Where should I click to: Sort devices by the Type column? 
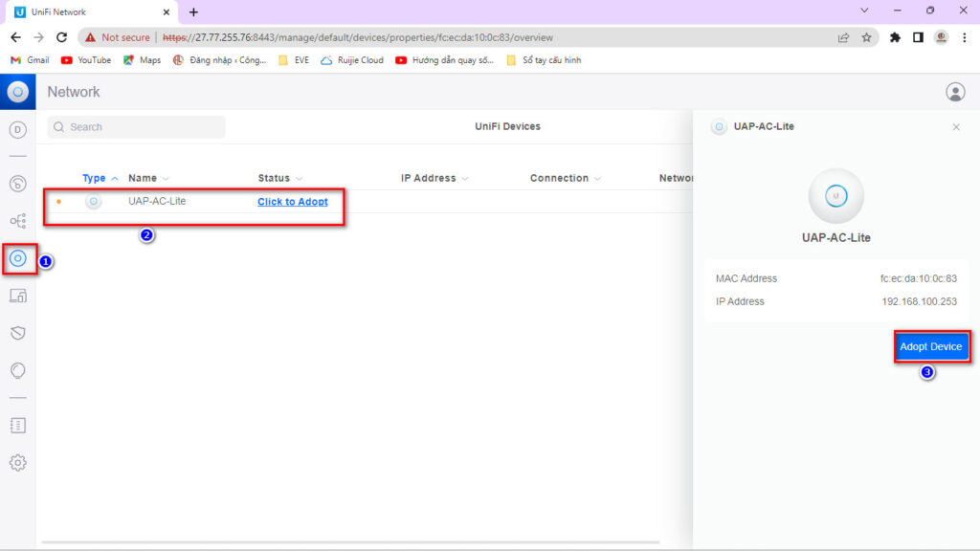[95, 178]
